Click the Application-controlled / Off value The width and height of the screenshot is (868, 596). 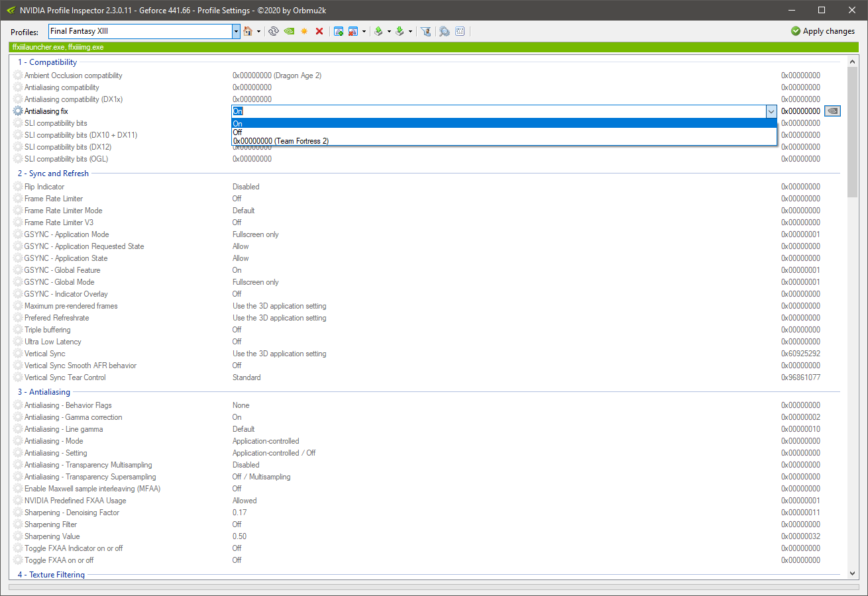tap(274, 453)
